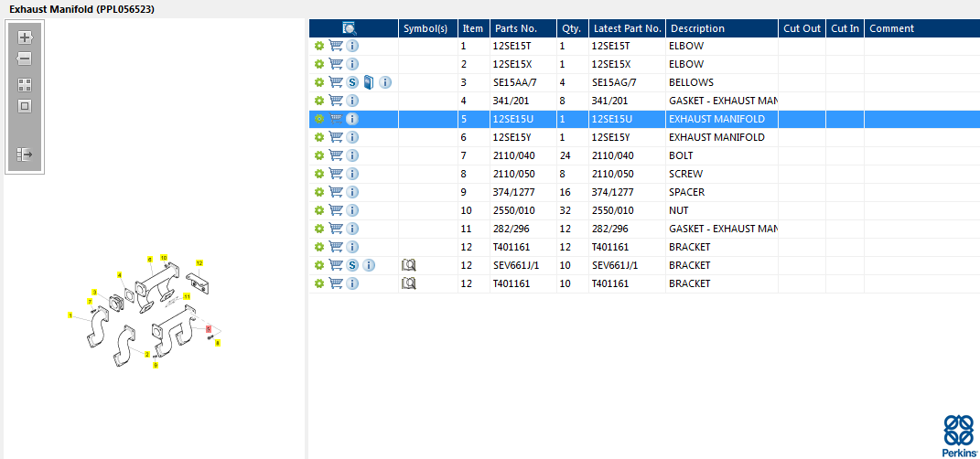Click the single-square fit view icon
The image size is (980, 459).
(25, 106)
